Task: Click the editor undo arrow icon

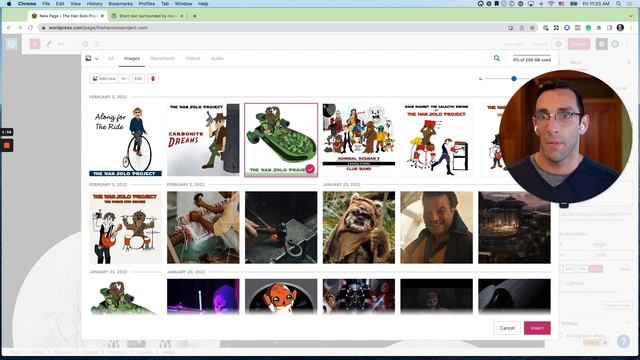Action: [61, 44]
